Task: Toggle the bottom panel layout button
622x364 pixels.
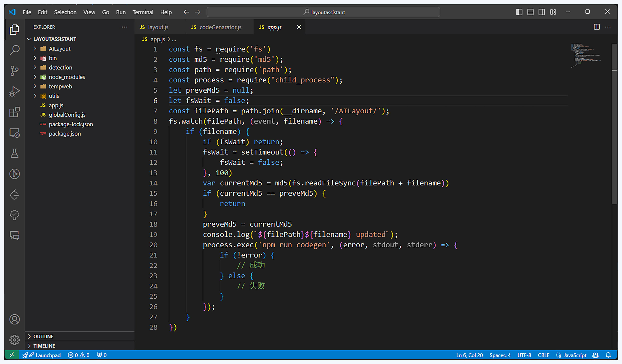Action: coord(530,12)
